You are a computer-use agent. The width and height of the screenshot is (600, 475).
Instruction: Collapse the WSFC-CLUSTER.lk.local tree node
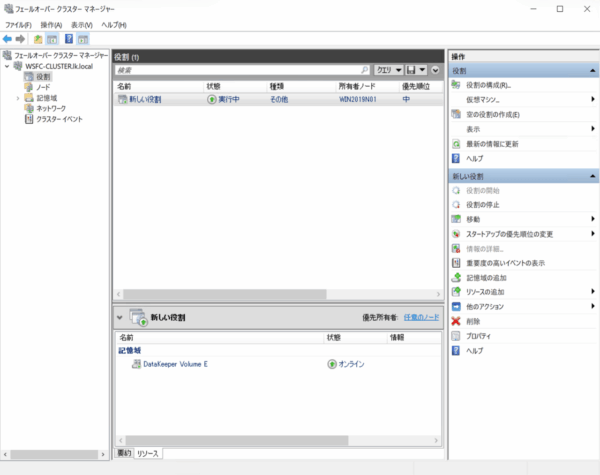click(x=7, y=66)
